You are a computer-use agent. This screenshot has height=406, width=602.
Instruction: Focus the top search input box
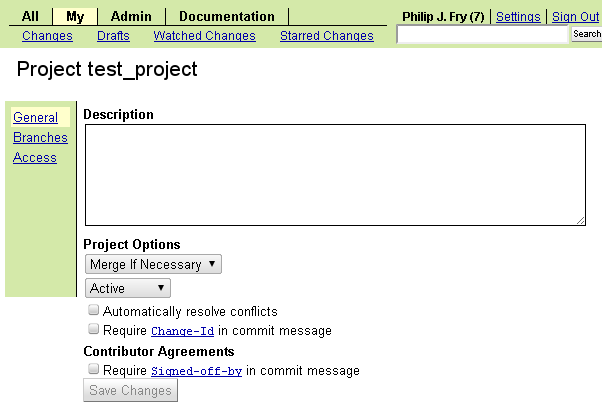482,35
